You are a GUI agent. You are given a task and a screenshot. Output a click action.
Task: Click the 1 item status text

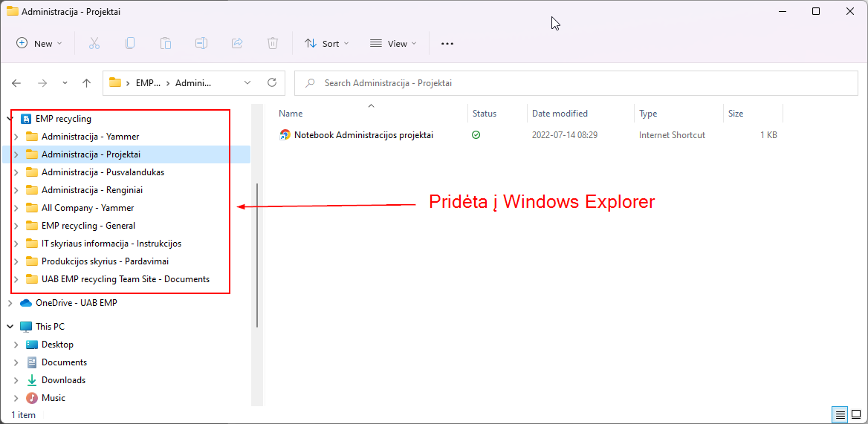tap(23, 414)
